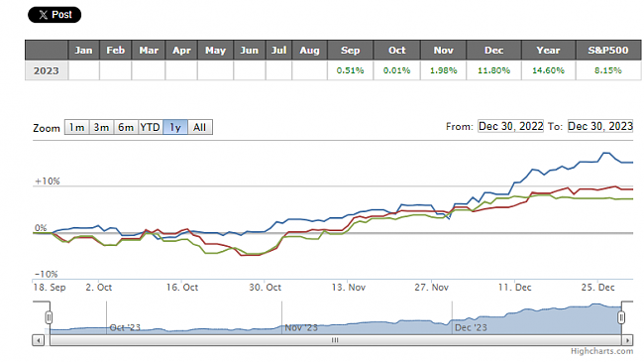644x362 pixels.
Task: Edit the To date field
Action: pos(600,126)
